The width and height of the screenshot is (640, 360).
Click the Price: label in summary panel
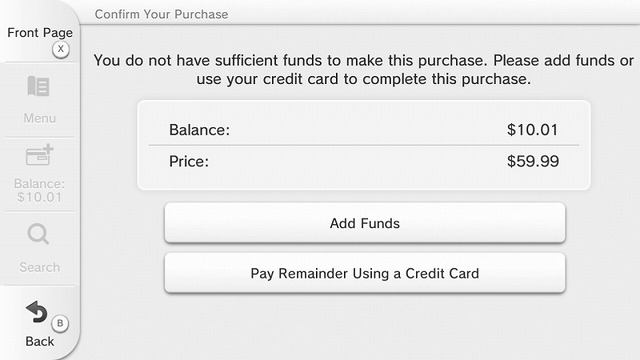click(x=189, y=161)
